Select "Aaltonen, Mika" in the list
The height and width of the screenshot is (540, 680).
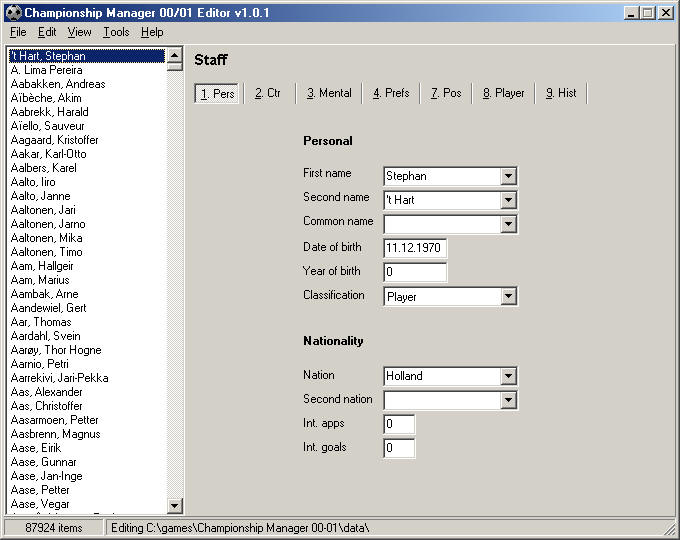[87, 238]
